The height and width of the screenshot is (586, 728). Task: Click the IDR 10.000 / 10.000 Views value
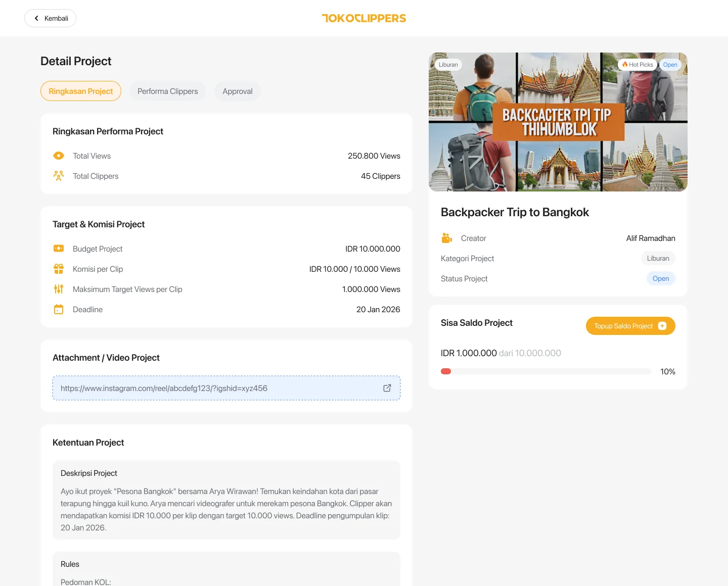pyautogui.click(x=355, y=269)
